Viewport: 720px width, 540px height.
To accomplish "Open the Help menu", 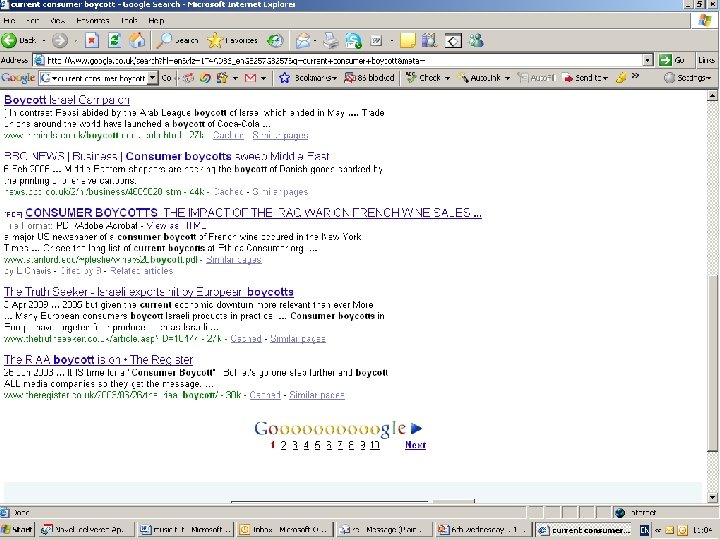I will point(156,21).
